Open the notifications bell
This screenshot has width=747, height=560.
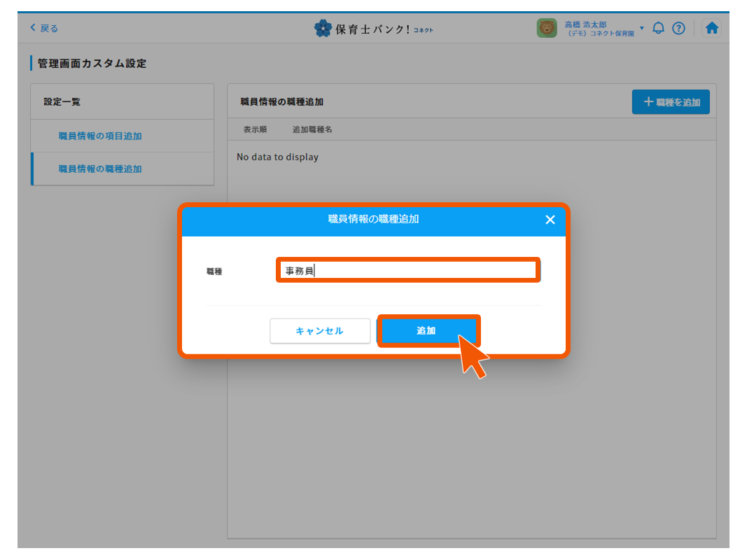658,28
